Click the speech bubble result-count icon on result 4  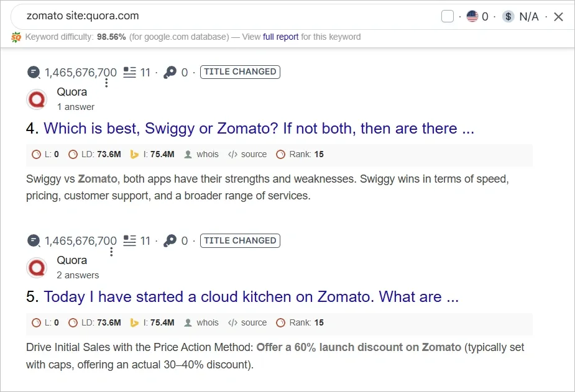[x=33, y=72]
